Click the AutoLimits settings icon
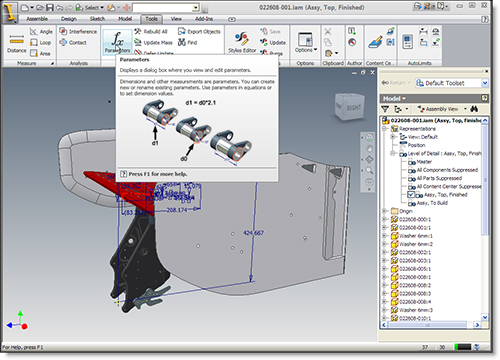Screen dimensions: 500x360 click(407, 42)
